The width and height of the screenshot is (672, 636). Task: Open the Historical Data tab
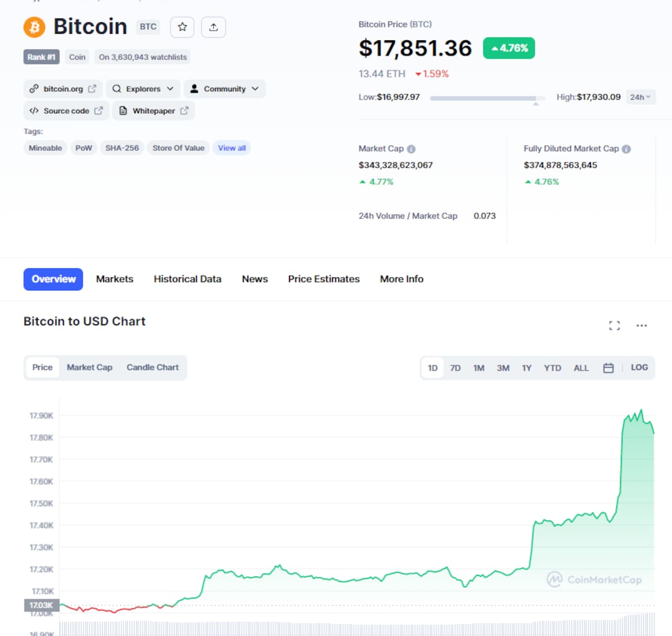tap(188, 279)
